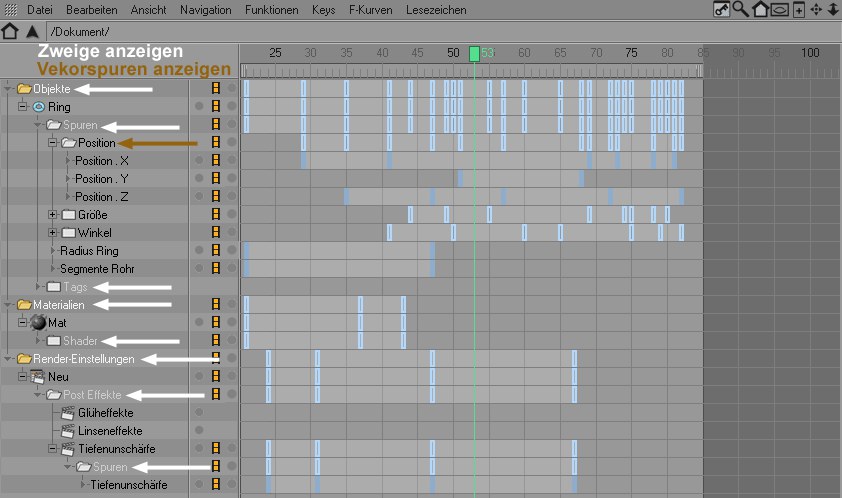The image size is (842, 498).
Task: Click the filmstrip icon in the Ring row
Action: tap(215, 107)
